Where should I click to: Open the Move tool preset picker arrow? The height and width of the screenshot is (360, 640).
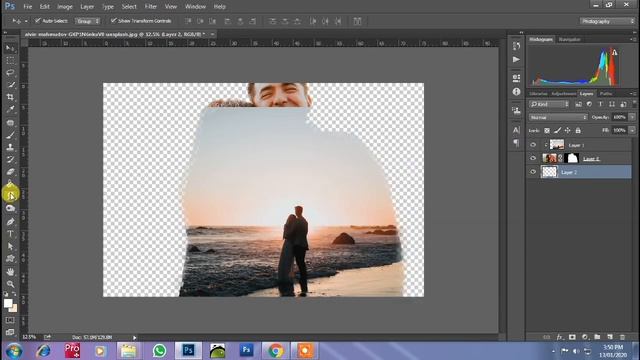click(26, 21)
